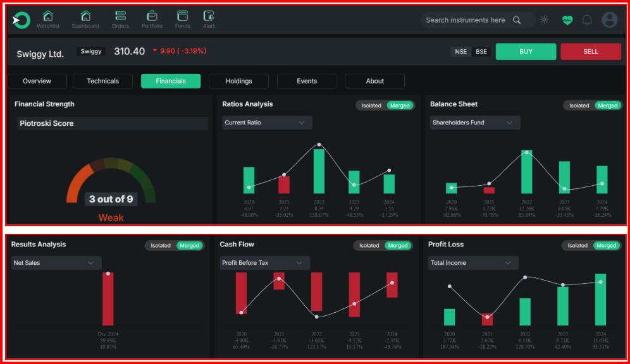630x364 pixels.
Task: Click the 2022 Shareholders Fund bar
Action: coord(527,172)
